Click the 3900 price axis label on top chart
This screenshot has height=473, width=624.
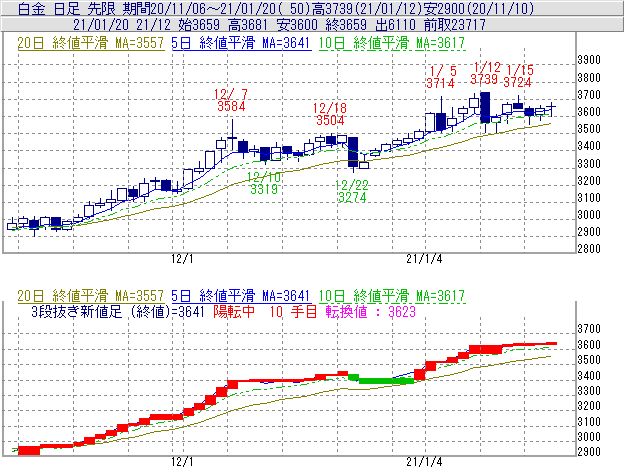coord(589,60)
